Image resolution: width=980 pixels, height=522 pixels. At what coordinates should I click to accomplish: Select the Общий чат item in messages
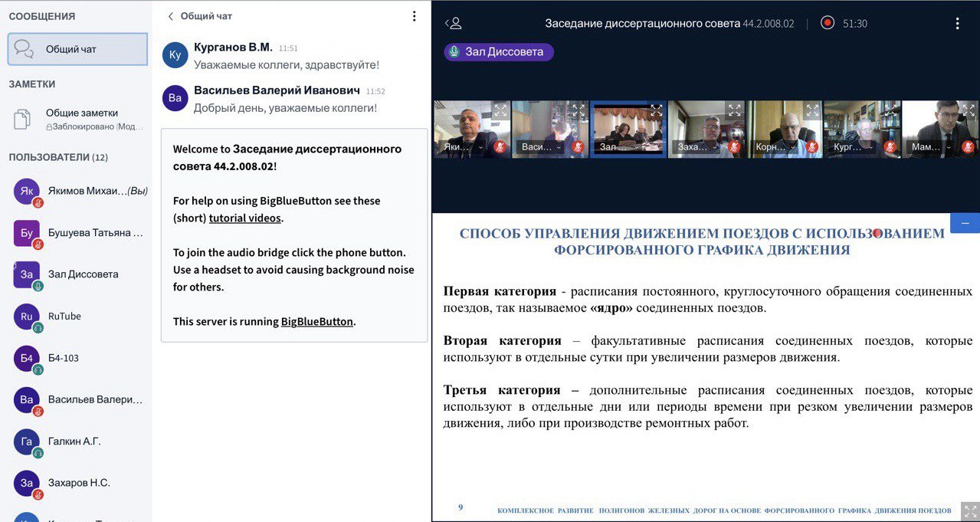77,49
